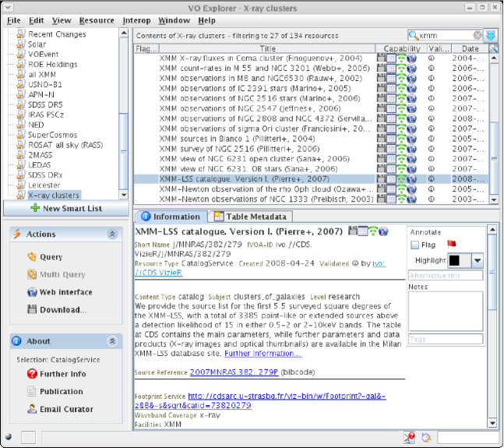Switch to the Table Metadata tab
This screenshot has height=448, width=504.
click(x=251, y=217)
